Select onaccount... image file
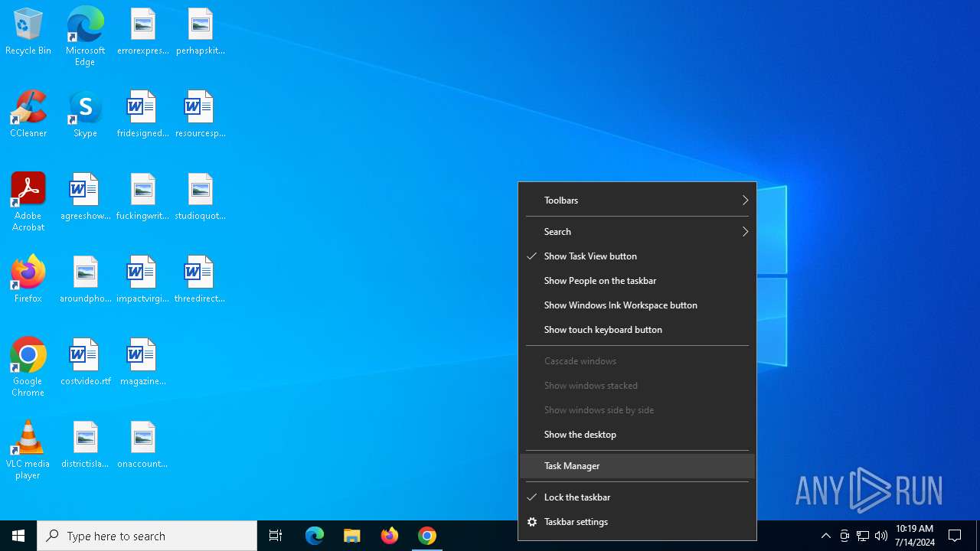Image resolution: width=980 pixels, height=551 pixels. coord(142,445)
